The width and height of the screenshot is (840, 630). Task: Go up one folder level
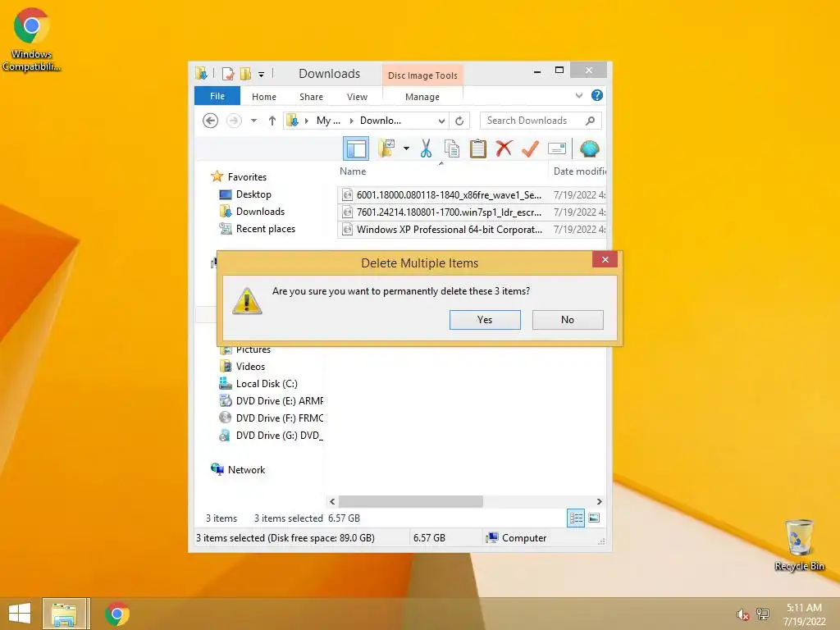click(272, 121)
